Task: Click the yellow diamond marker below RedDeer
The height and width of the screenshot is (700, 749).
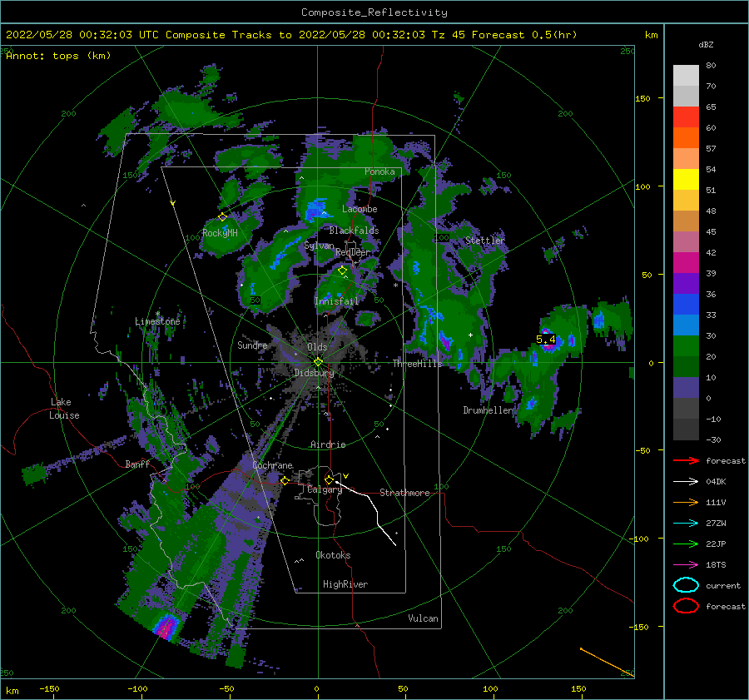Action: (342, 271)
